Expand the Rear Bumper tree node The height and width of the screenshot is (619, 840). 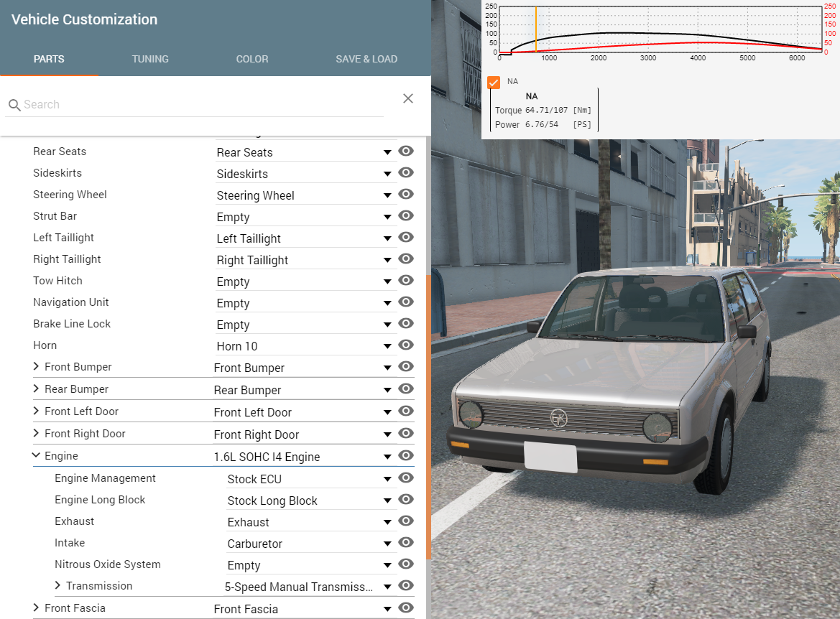tap(36, 388)
